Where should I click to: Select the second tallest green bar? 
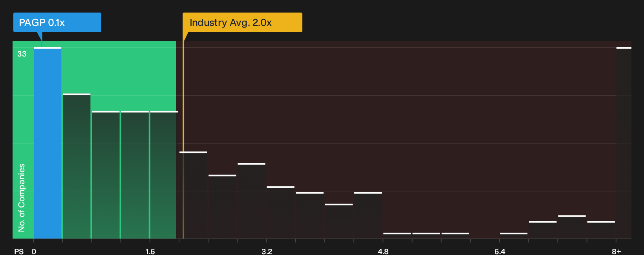pyautogui.click(x=77, y=166)
